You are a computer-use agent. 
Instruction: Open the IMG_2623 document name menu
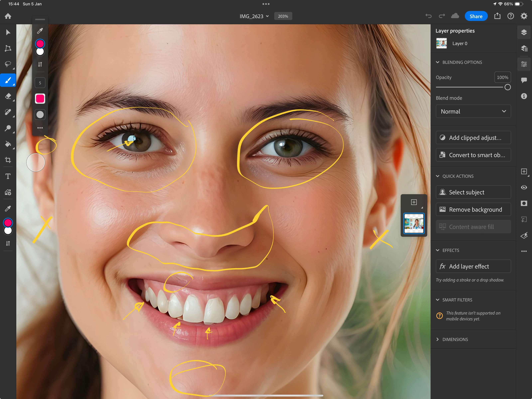point(254,16)
